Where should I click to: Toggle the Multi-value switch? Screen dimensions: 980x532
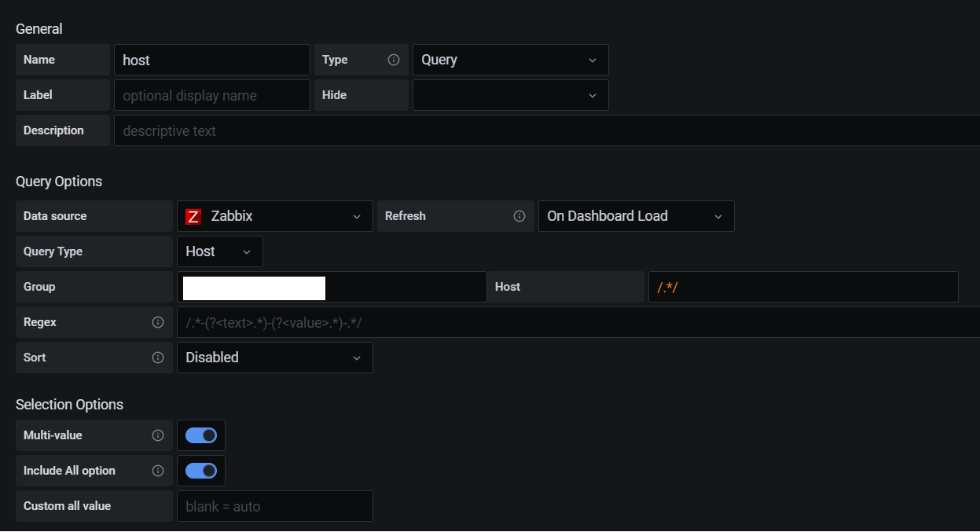coord(201,435)
